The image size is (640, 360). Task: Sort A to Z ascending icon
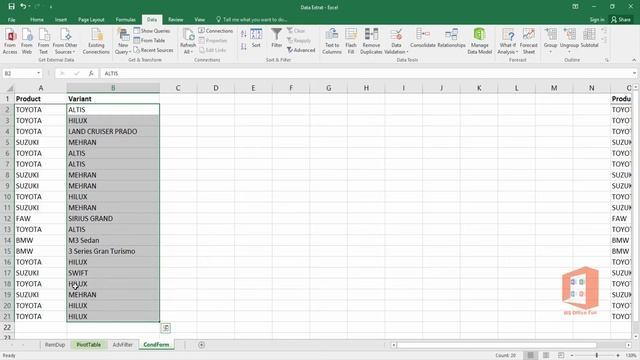[x=244, y=34]
